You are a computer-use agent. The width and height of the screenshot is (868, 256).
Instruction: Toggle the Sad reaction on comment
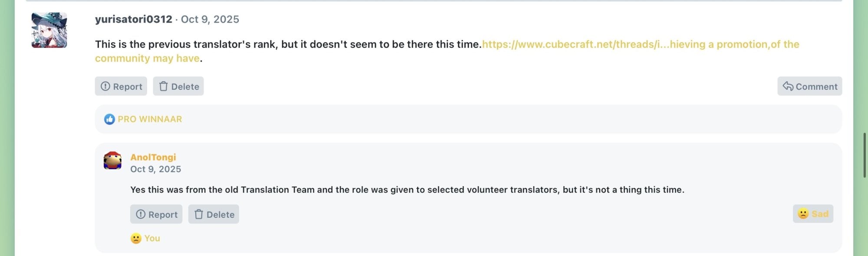pos(813,213)
